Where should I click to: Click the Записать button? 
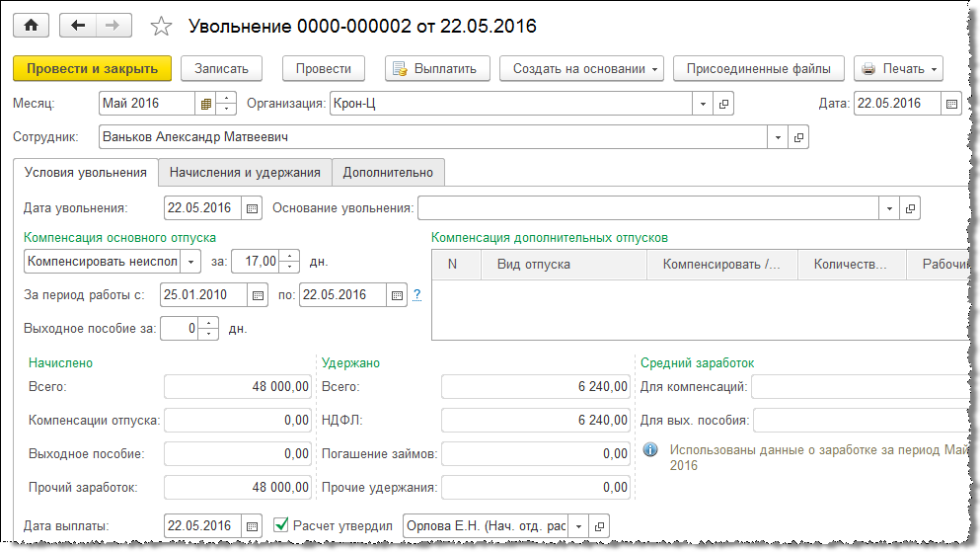[x=221, y=69]
